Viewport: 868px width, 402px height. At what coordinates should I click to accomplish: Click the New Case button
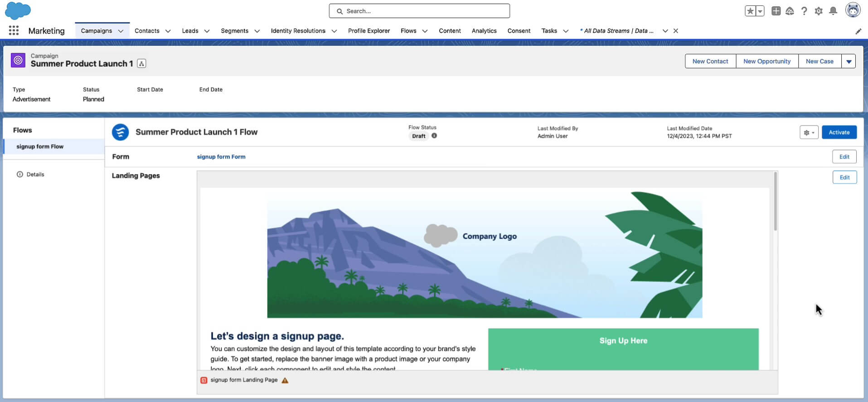820,61
